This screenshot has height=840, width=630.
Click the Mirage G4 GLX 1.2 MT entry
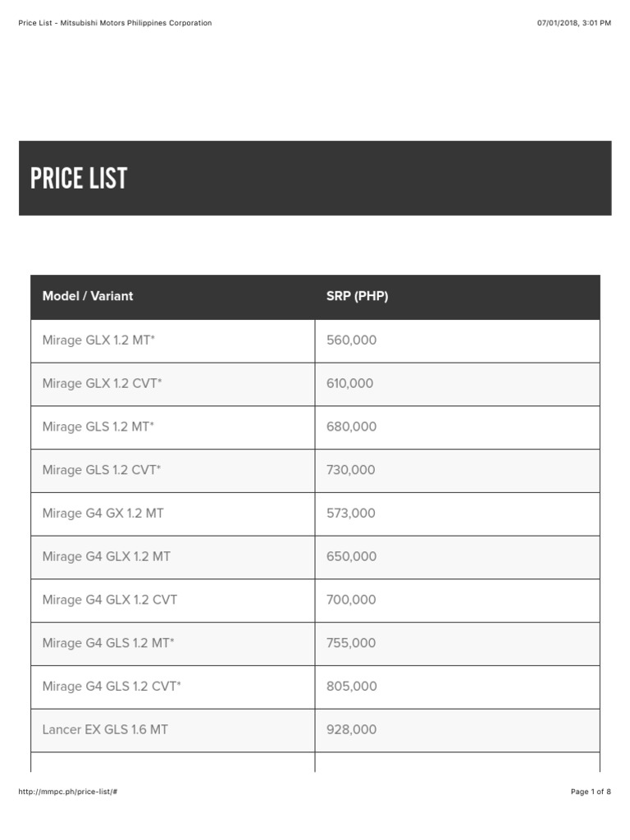click(x=107, y=556)
